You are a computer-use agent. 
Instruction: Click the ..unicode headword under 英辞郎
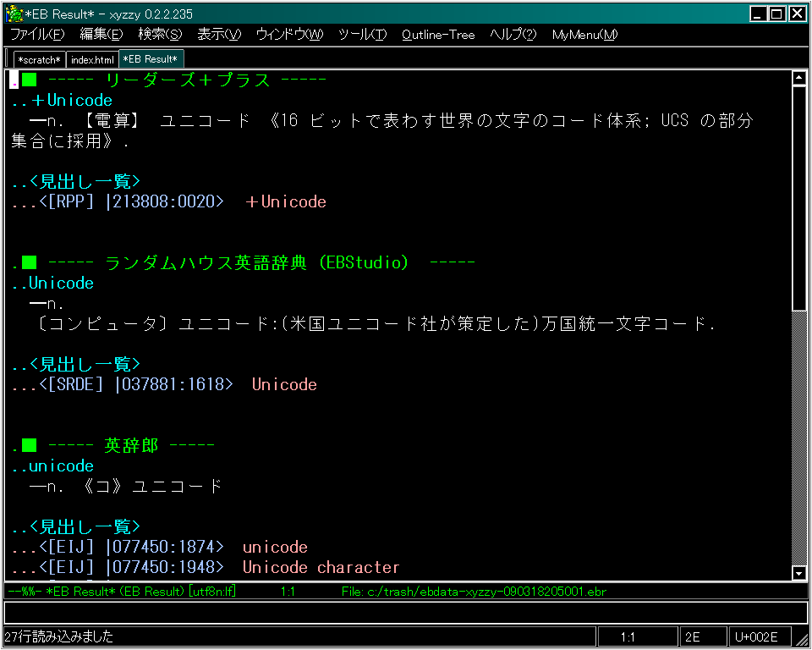[52, 466]
